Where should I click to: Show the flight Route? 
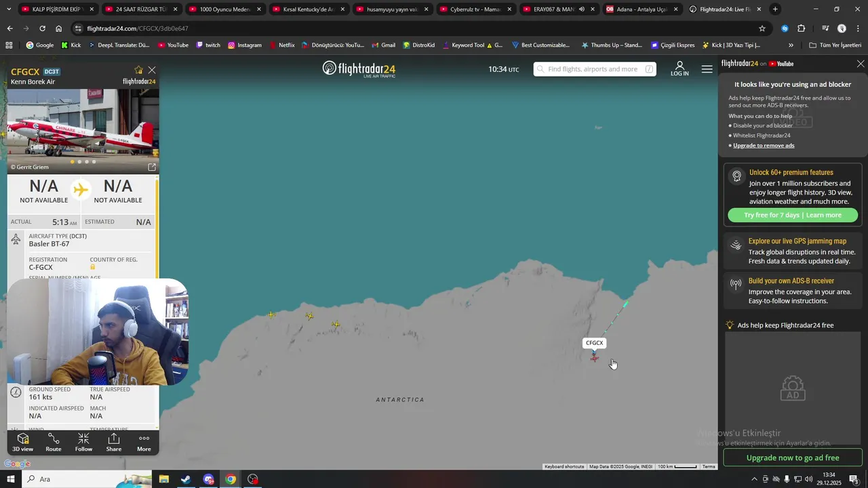[x=54, y=443]
